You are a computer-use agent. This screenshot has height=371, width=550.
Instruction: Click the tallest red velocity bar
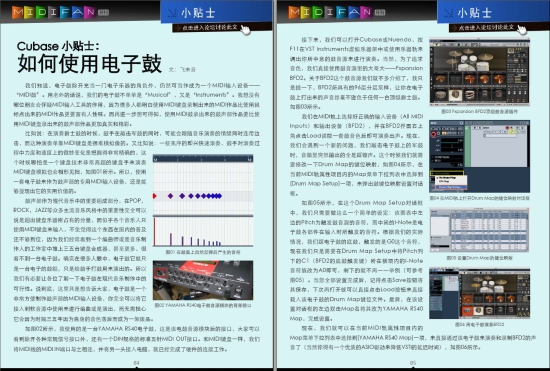click(154, 232)
